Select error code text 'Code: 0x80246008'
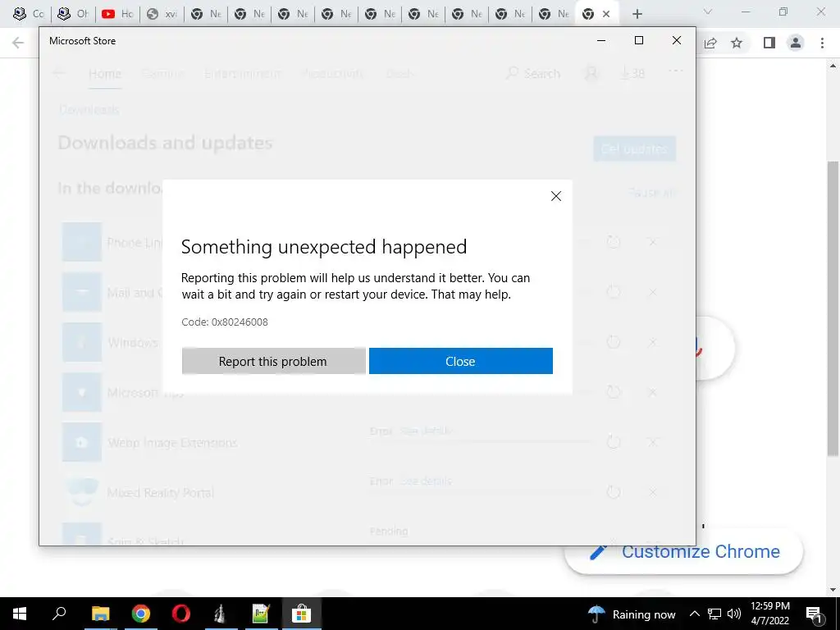840x630 pixels. [x=225, y=322]
